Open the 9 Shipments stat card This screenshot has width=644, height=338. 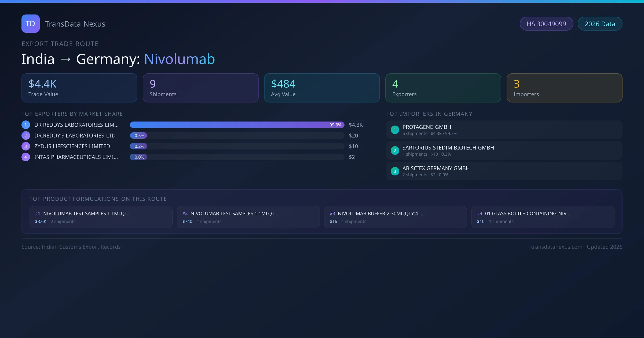coord(200,88)
